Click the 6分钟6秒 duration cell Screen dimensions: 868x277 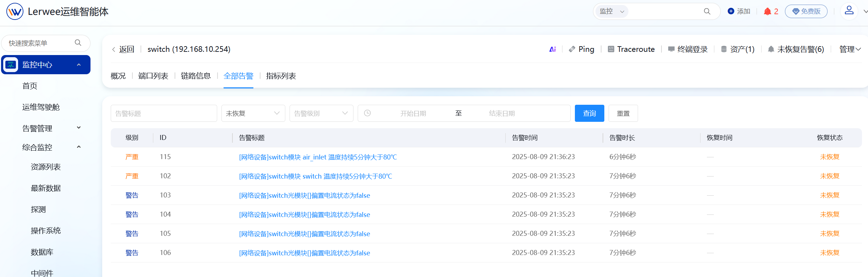pos(623,157)
